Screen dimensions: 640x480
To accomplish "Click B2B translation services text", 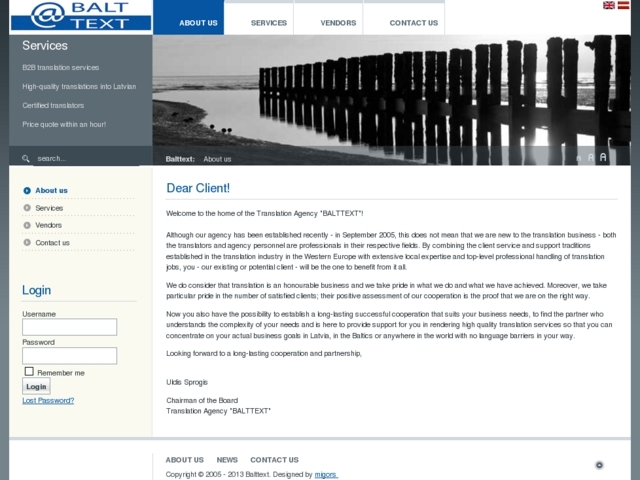I will [60, 68].
